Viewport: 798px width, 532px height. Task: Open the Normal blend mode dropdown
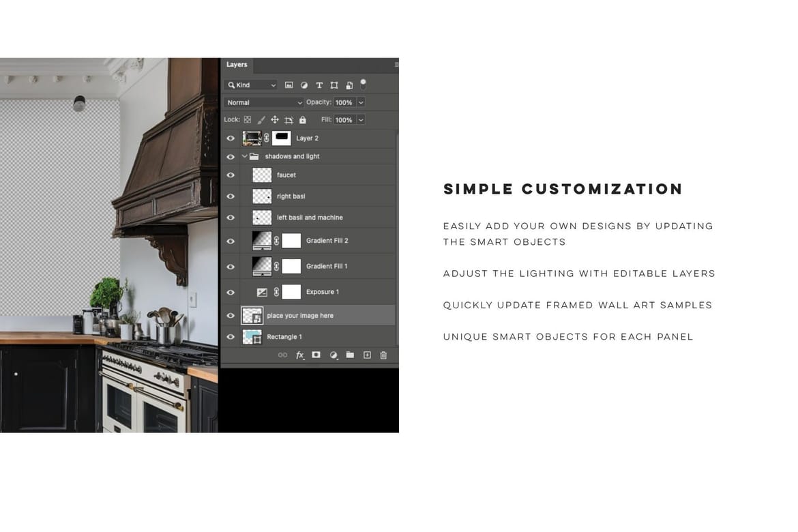[263, 102]
